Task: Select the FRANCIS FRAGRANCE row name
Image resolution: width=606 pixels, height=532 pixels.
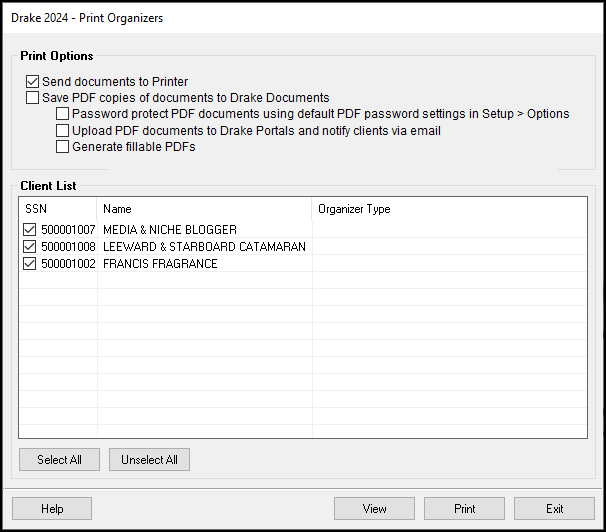Action: point(160,263)
